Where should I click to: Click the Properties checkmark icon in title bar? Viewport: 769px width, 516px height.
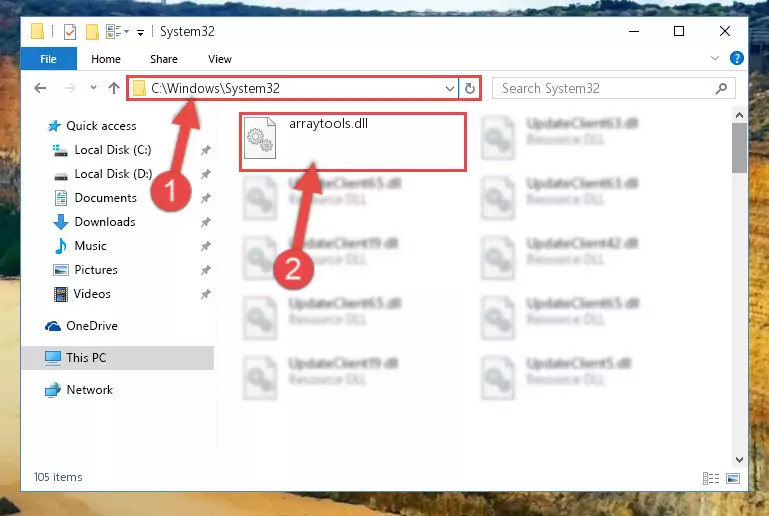click(x=70, y=32)
